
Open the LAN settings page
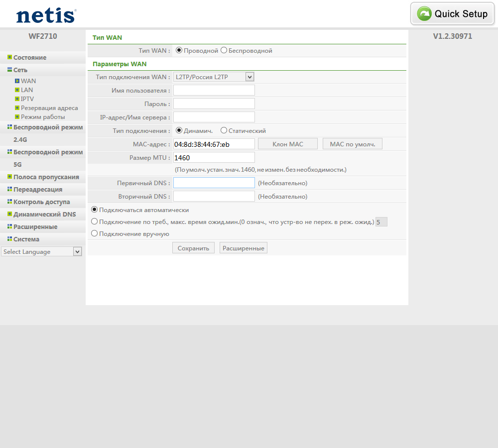pos(27,90)
